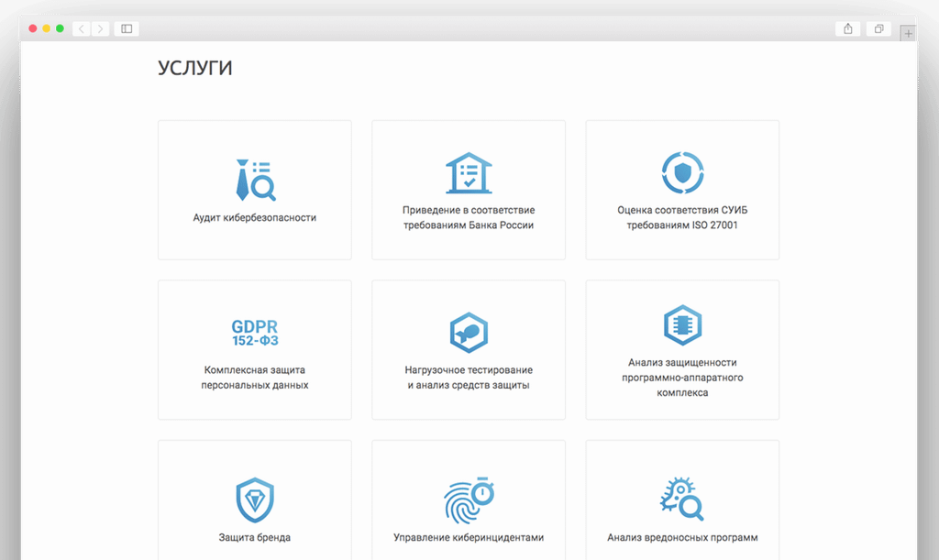Click the bank building checklist icon

[469, 173]
